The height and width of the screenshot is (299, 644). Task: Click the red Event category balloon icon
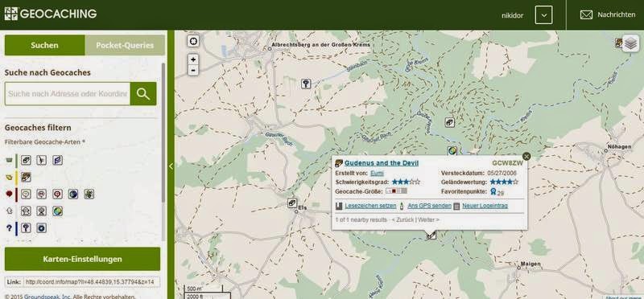point(9,194)
